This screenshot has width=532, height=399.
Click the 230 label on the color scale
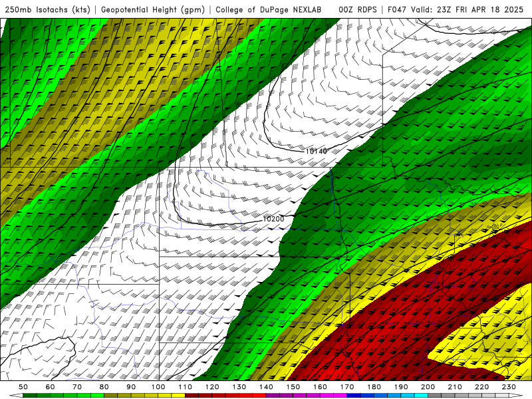[509, 387]
